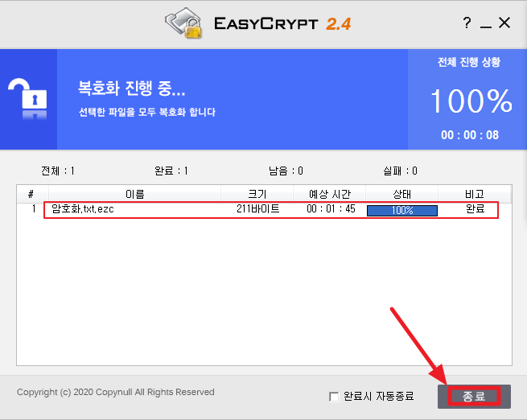Click the EasyCrypt 2.4 title text
The width and height of the screenshot is (527, 420).
click(282, 24)
